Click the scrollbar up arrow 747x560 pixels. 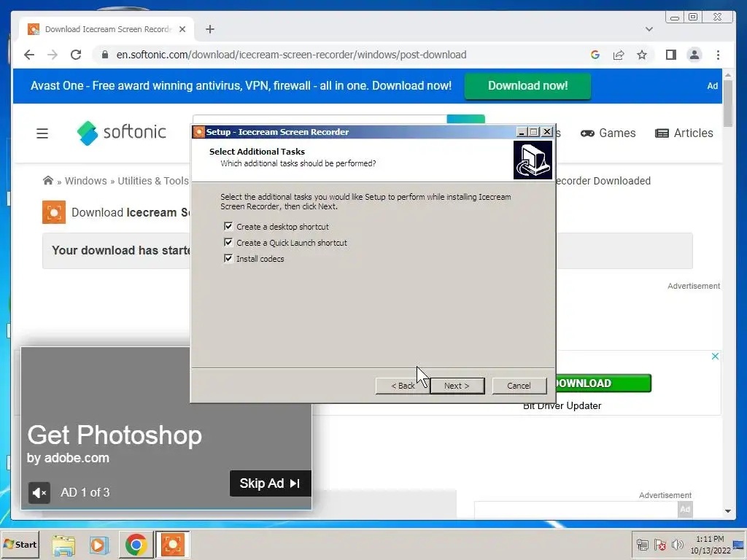[x=727, y=75]
